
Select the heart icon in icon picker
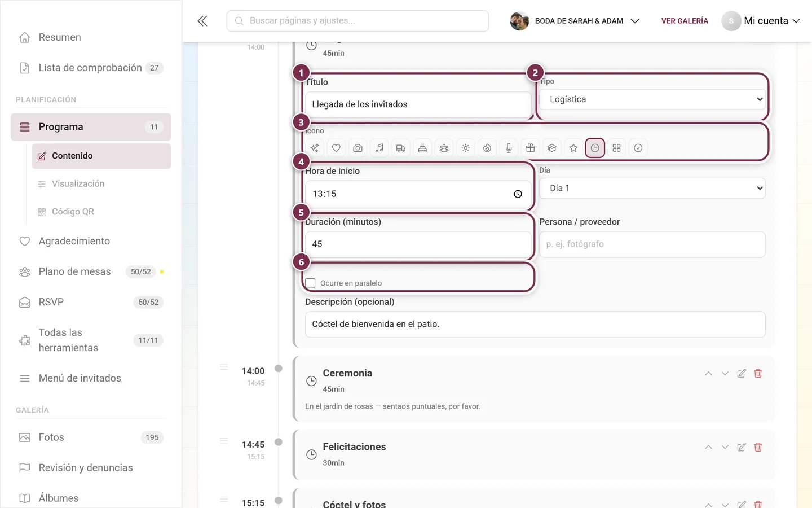point(336,148)
